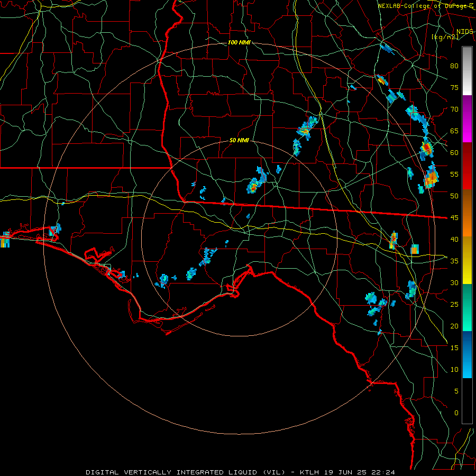Select the 45 value on the VIL scale
Viewport: 476px width, 476px height.
point(454,218)
